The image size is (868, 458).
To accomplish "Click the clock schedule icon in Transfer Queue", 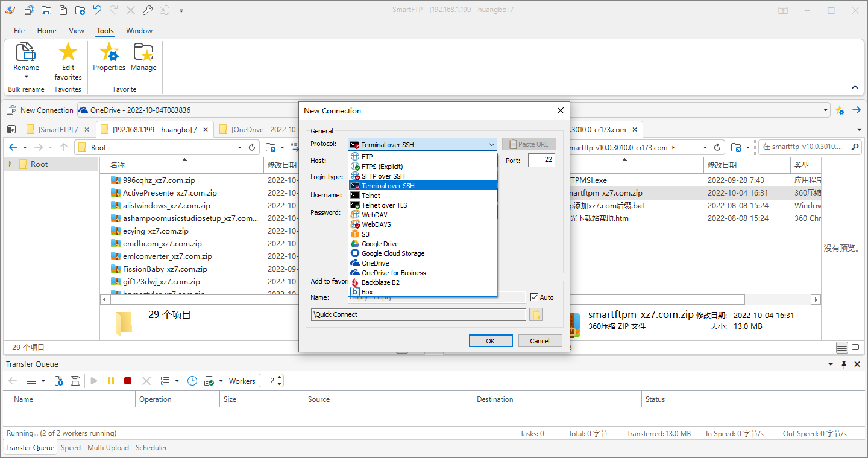I will point(192,381).
